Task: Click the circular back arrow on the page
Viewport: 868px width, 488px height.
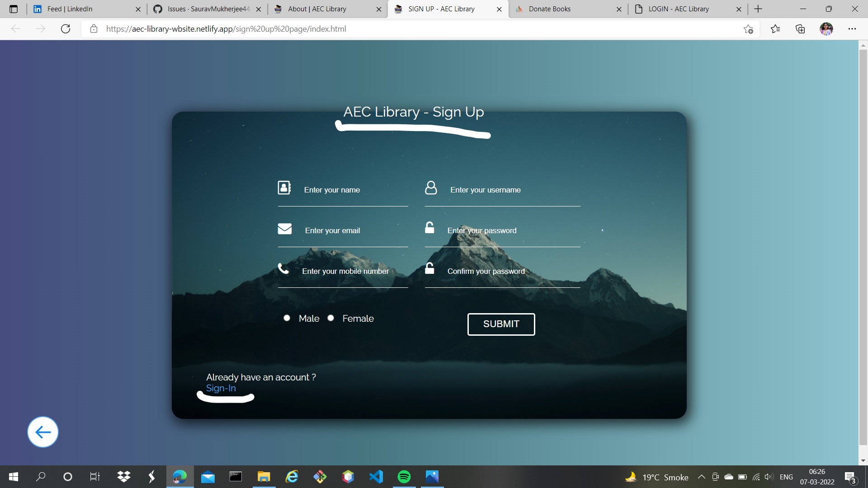Action: point(42,432)
